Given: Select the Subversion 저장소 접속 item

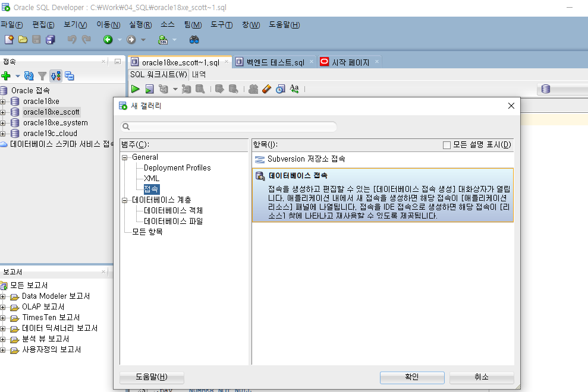Looking at the screenshot, I should [382, 159].
